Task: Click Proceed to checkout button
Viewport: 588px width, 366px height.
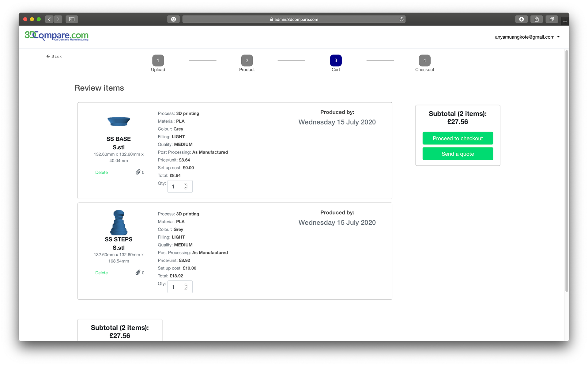Action: (458, 138)
